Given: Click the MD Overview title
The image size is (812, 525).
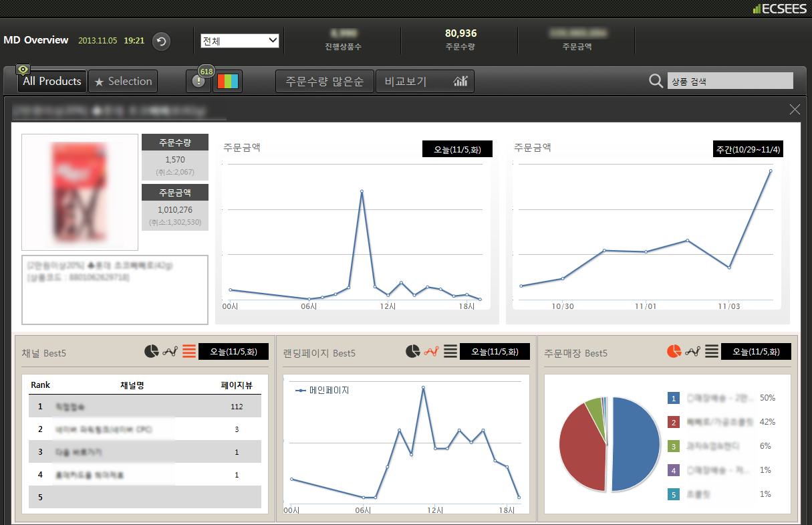Looking at the screenshot, I should [x=36, y=40].
